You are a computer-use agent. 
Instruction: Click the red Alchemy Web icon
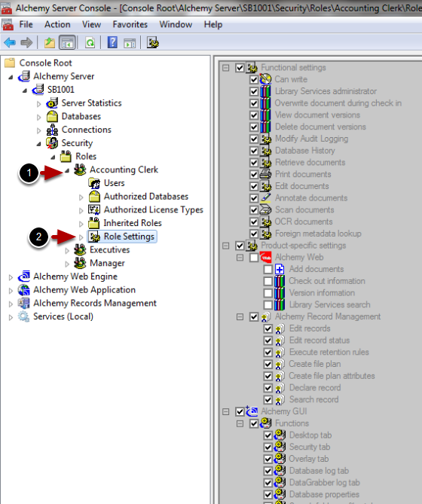pos(266,257)
